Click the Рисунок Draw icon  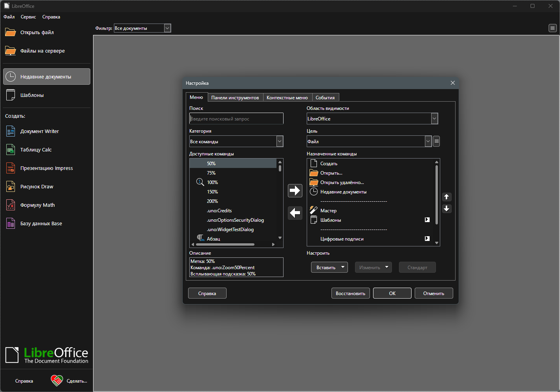click(11, 186)
